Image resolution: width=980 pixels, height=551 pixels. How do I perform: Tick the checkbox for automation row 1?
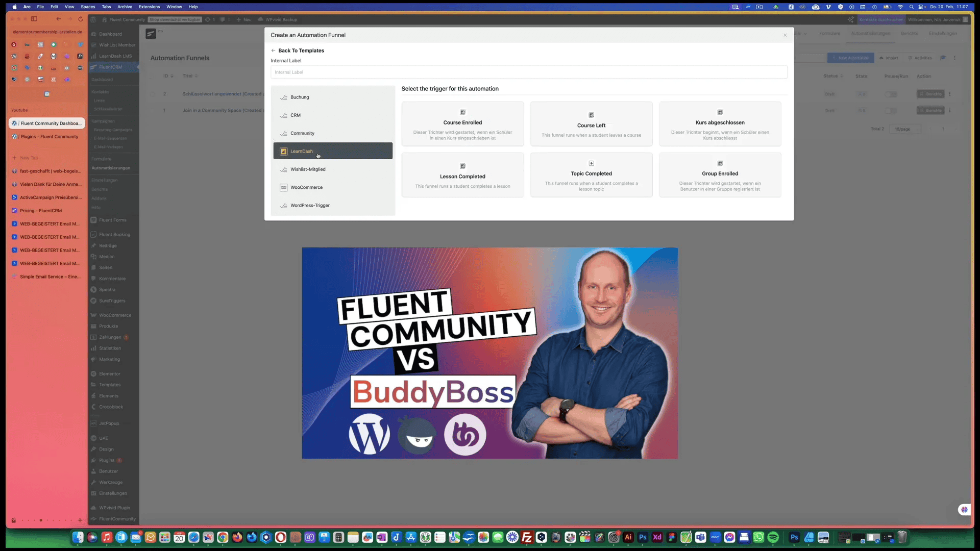(x=153, y=110)
